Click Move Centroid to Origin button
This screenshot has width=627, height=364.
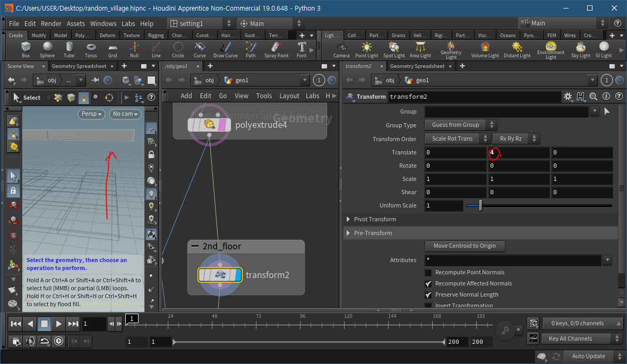(x=465, y=246)
